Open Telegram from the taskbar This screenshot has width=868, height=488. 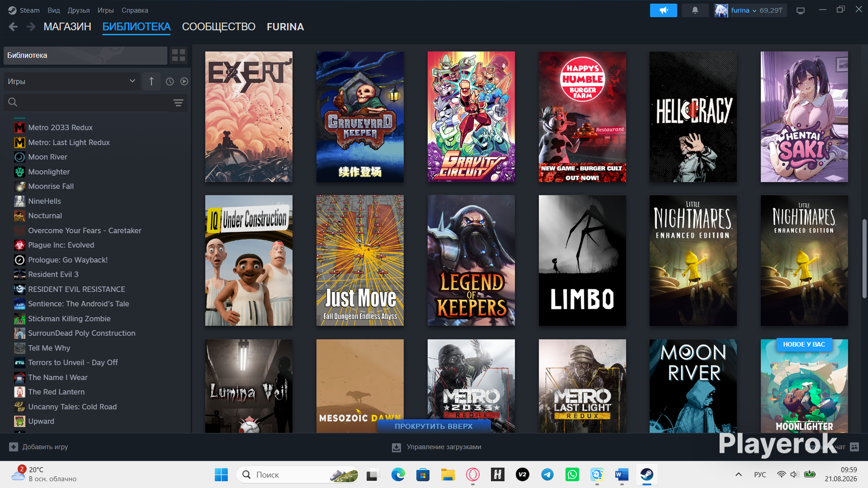coord(547,474)
